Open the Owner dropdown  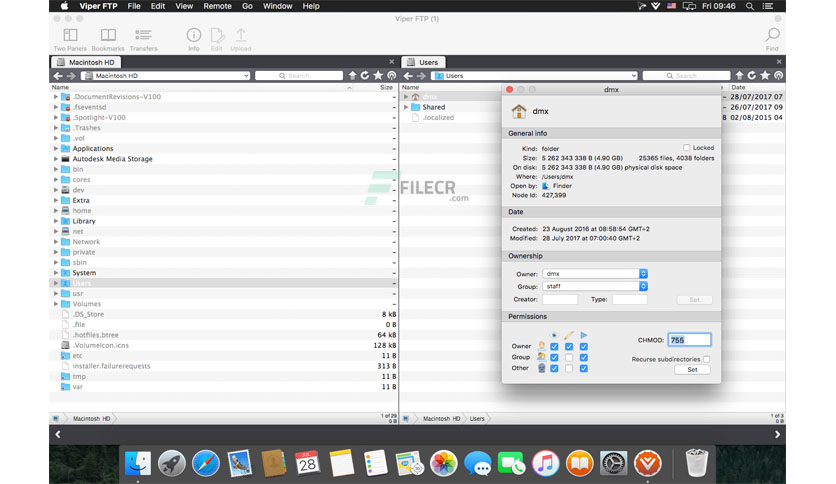(x=595, y=273)
